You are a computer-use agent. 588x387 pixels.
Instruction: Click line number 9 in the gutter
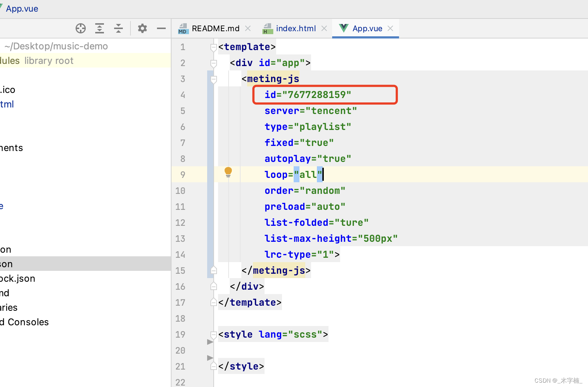(183, 175)
